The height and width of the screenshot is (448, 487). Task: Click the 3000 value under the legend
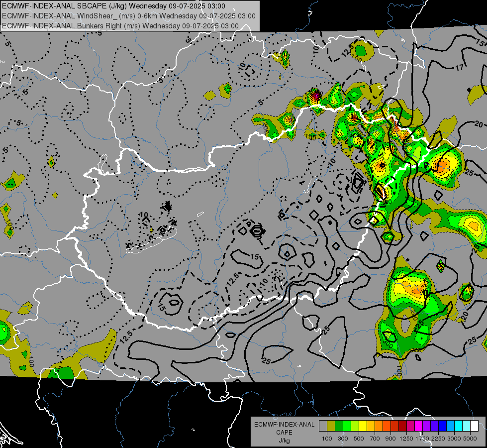point(454,439)
